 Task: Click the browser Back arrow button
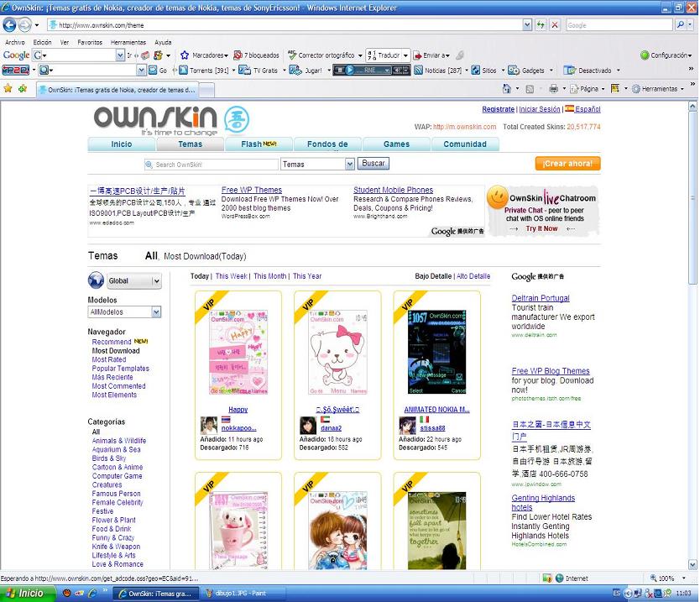pos(10,25)
